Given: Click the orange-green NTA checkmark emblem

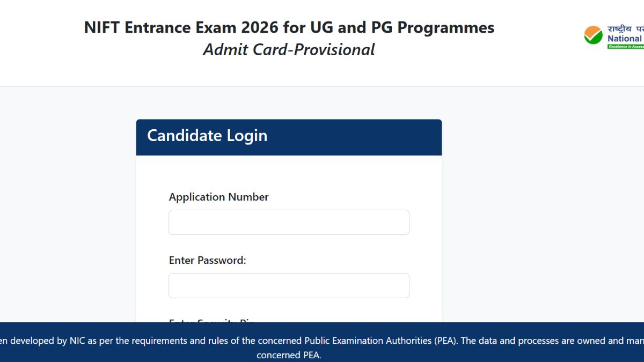Looking at the screenshot, I should 592,35.
